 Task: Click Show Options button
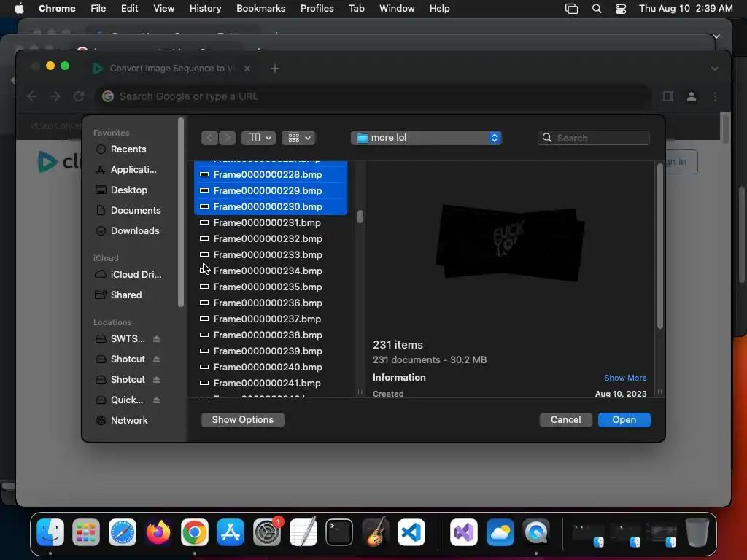[x=242, y=419]
